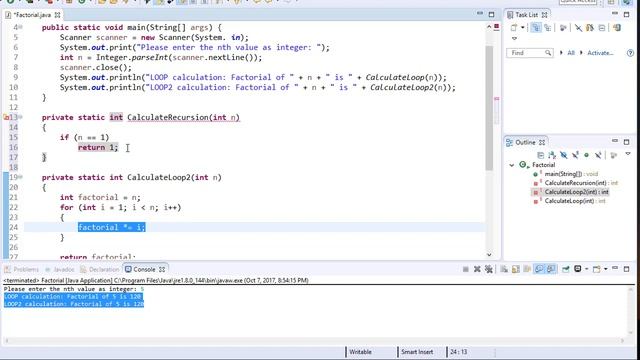This screenshot has height=360, width=640.
Task: Click the error marker at CalculateRecursion line
Action: pos(6,118)
